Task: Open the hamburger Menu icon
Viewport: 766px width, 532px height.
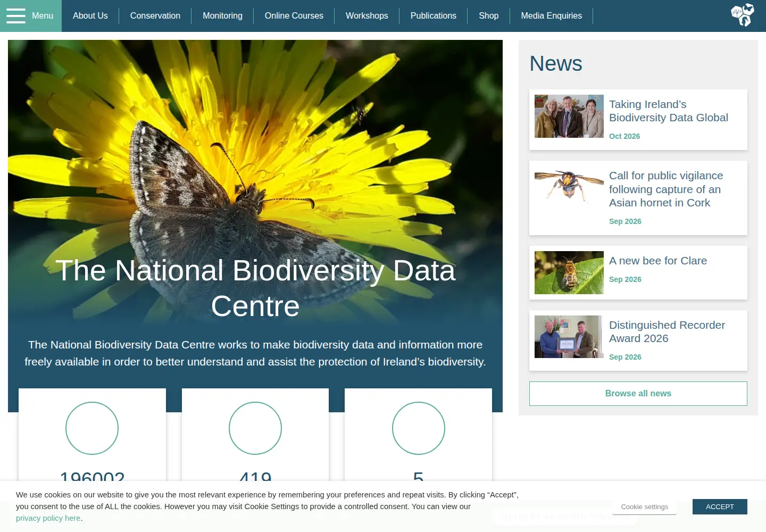Action: tap(16, 16)
